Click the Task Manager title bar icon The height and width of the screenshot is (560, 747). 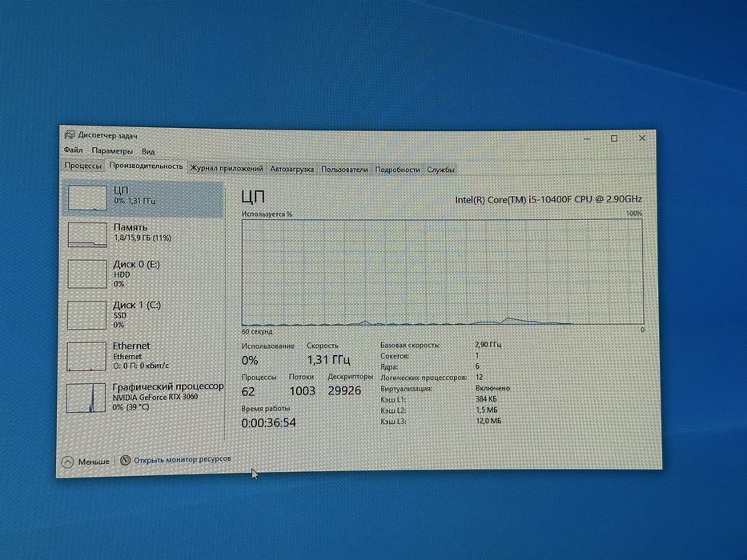point(70,135)
